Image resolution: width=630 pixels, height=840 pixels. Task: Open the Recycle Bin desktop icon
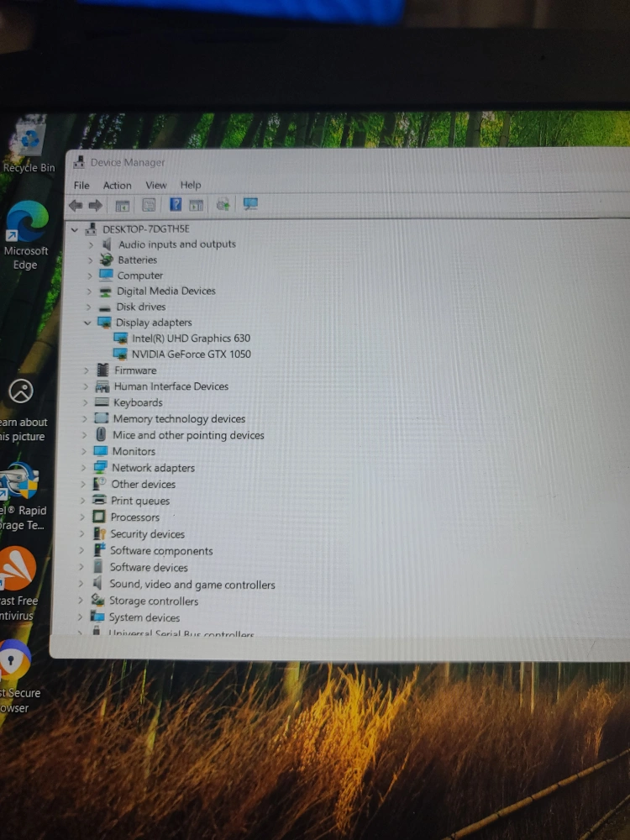[29, 144]
